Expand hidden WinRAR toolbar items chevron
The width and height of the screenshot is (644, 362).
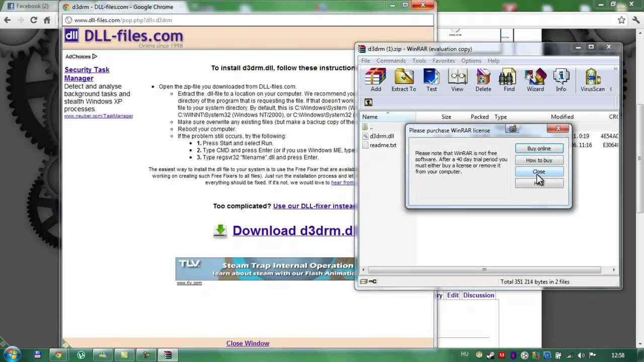pyautogui.click(x=615, y=69)
